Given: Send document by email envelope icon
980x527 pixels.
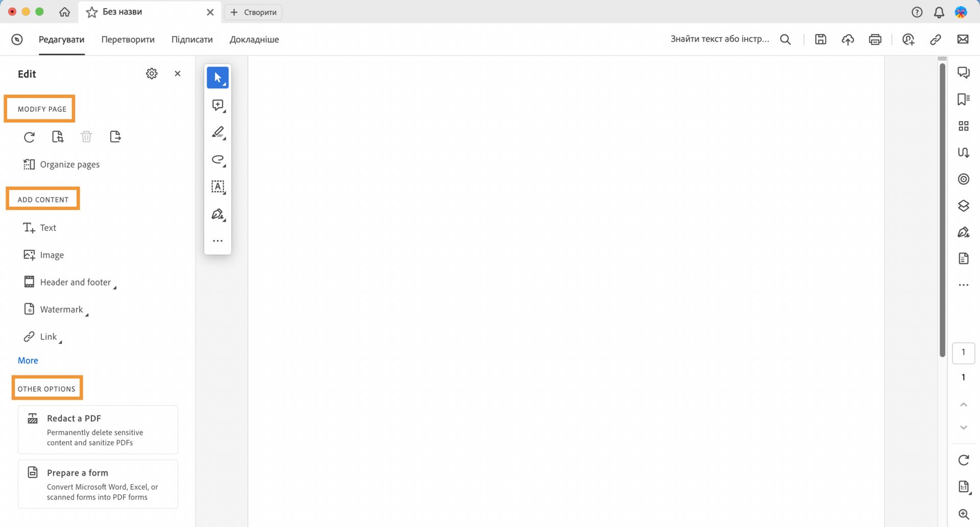Looking at the screenshot, I should click(x=963, y=39).
